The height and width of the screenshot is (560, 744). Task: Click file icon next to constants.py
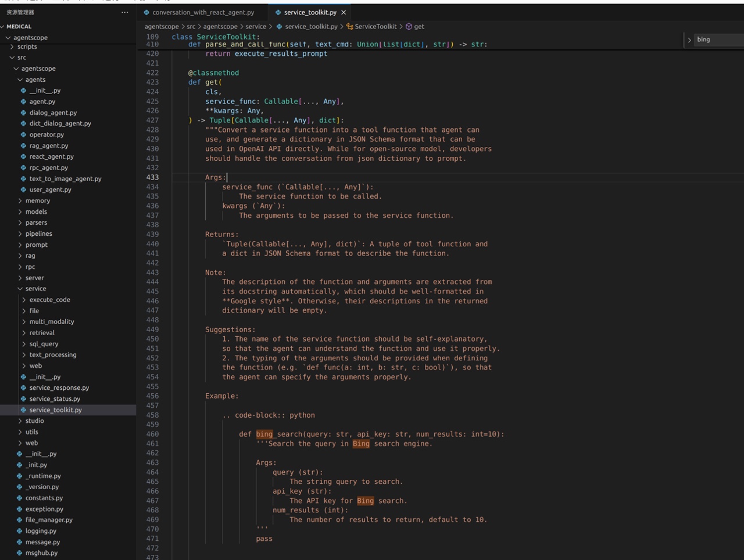tap(19, 498)
